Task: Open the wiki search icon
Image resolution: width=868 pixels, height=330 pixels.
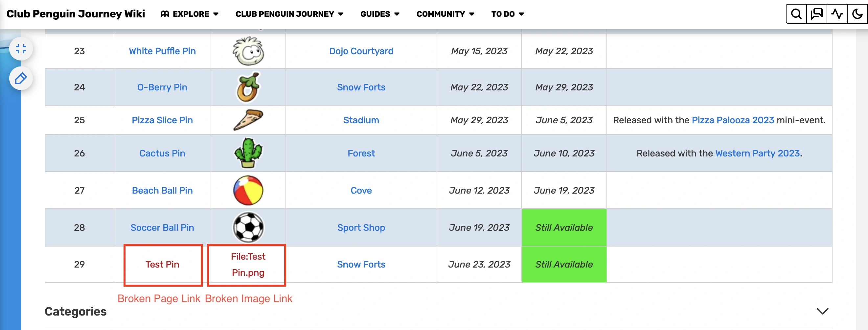Action: [796, 14]
